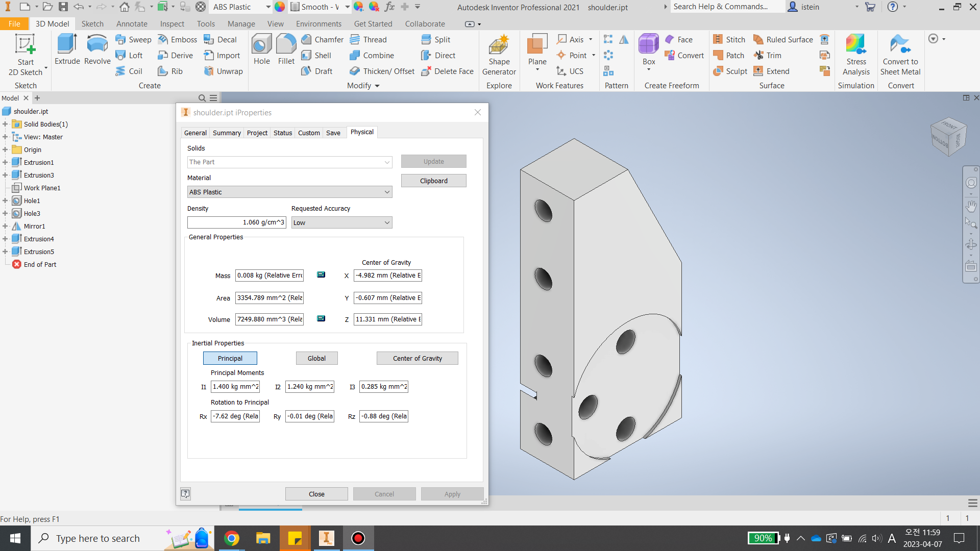Open the Plane work feature dropdown
The image size is (980, 551).
(537, 69)
